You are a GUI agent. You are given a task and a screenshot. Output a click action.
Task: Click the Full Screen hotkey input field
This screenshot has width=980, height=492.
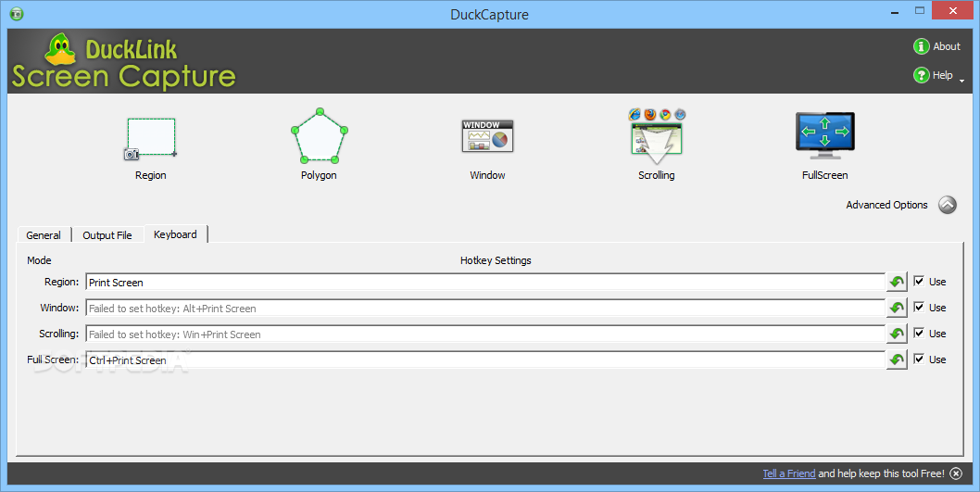(x=485, y=360)
